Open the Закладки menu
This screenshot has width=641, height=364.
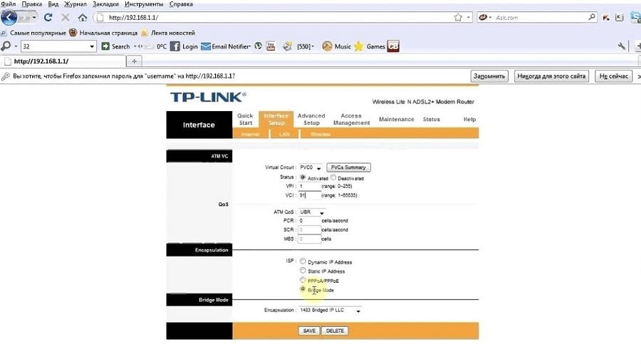pyautogui.click(x=105, y=4)
